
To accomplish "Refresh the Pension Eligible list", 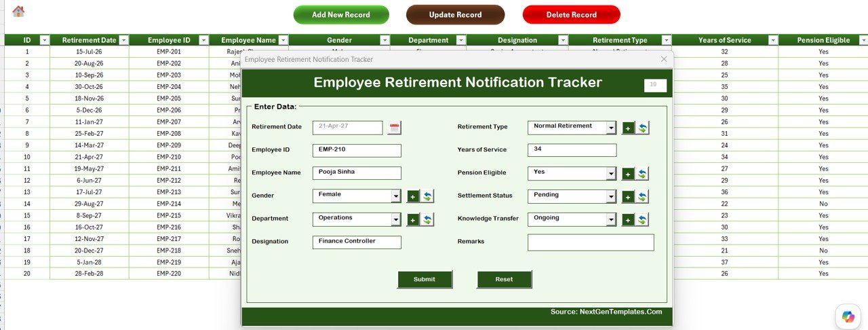I will 642,175.
